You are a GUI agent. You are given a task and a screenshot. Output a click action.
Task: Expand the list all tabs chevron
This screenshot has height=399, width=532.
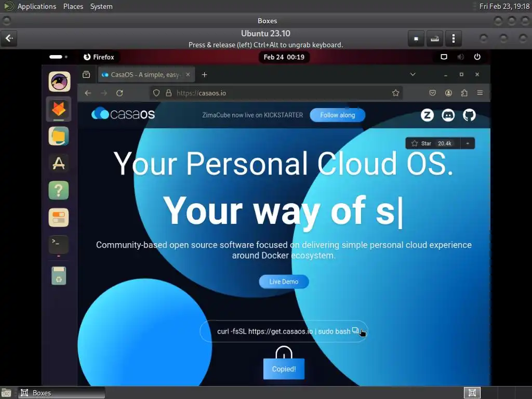pyautogui.click(x=413, y=74)
